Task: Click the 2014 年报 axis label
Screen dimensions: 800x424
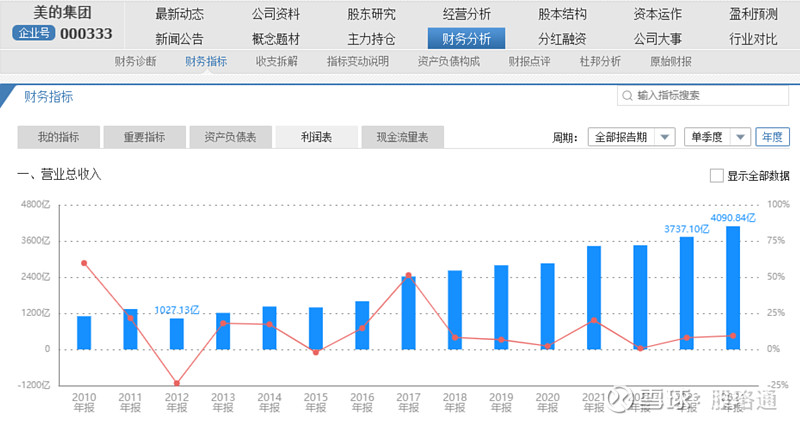Action: coord(269,402)
